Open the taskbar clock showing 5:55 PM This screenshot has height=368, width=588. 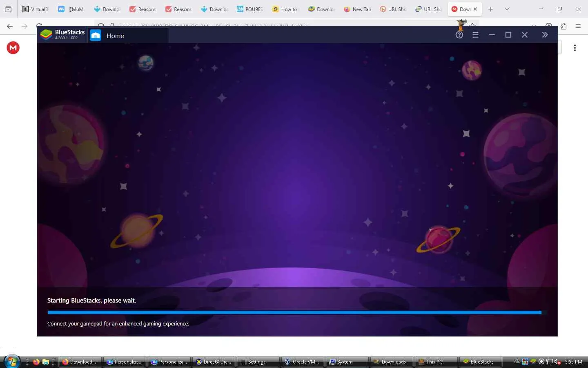(573, 362)
